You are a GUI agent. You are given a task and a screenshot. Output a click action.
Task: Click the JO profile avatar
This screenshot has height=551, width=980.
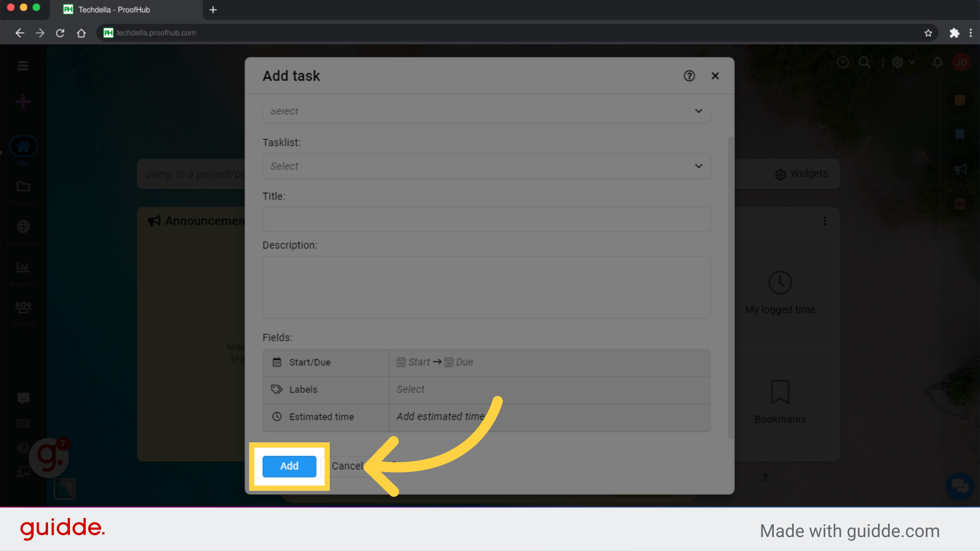click(x=962, y=62)
